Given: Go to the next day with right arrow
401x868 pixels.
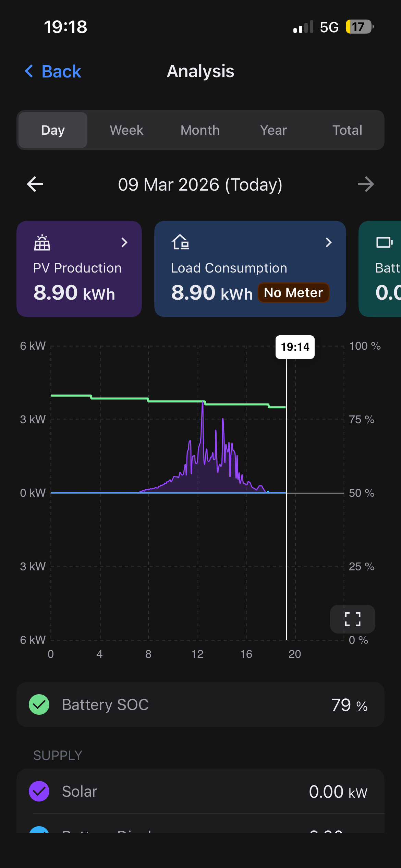Looking at the screenshot, I should (x=366, y=184).
